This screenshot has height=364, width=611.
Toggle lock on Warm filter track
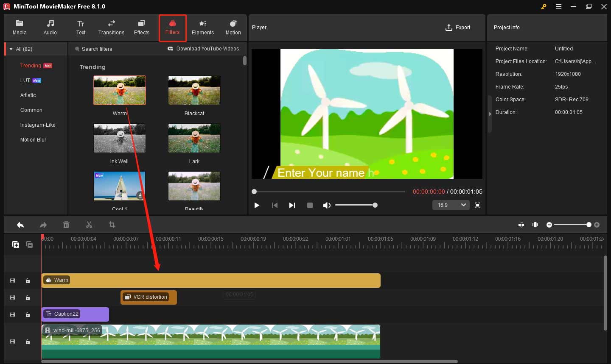[x=28, y=281]
